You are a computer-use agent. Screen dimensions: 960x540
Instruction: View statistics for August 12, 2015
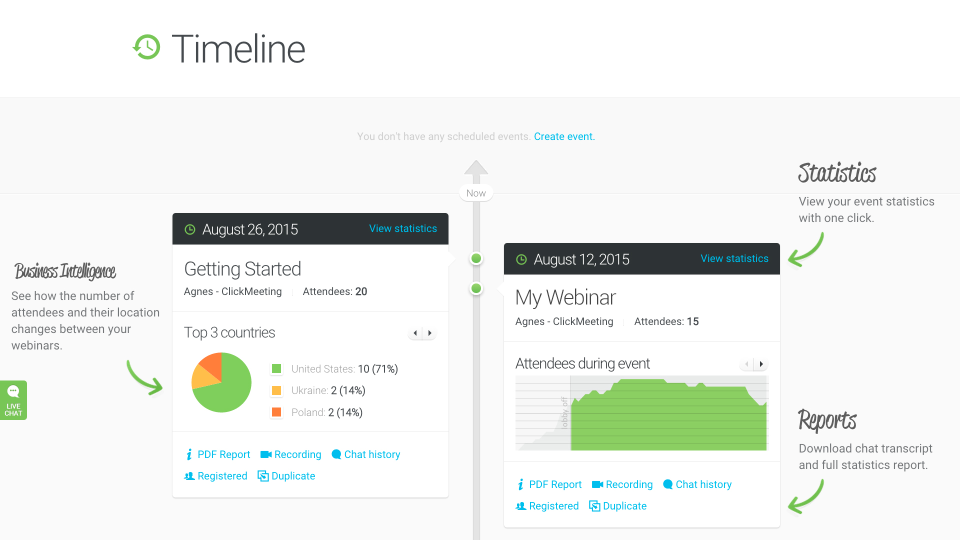click(734, 258)
